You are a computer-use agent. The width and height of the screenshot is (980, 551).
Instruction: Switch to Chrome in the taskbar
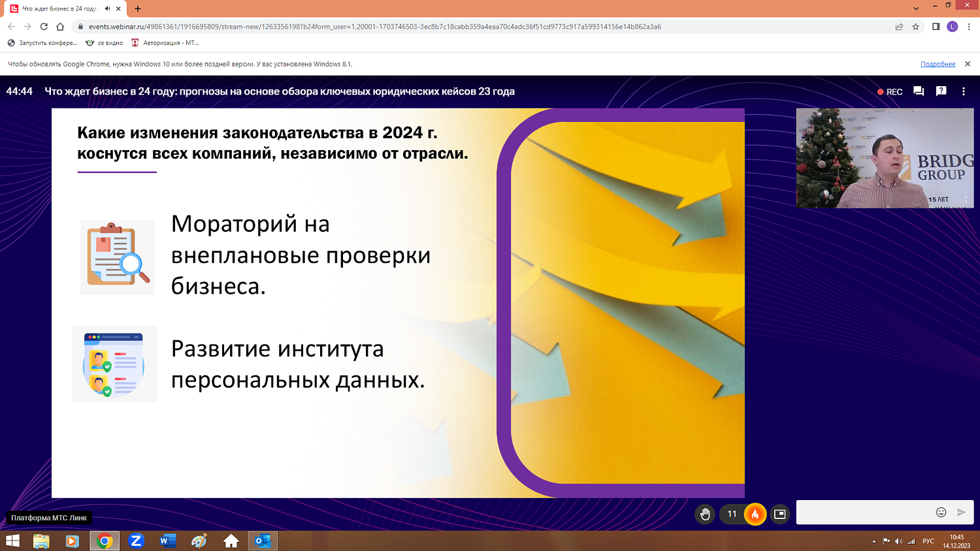point(105,541)
